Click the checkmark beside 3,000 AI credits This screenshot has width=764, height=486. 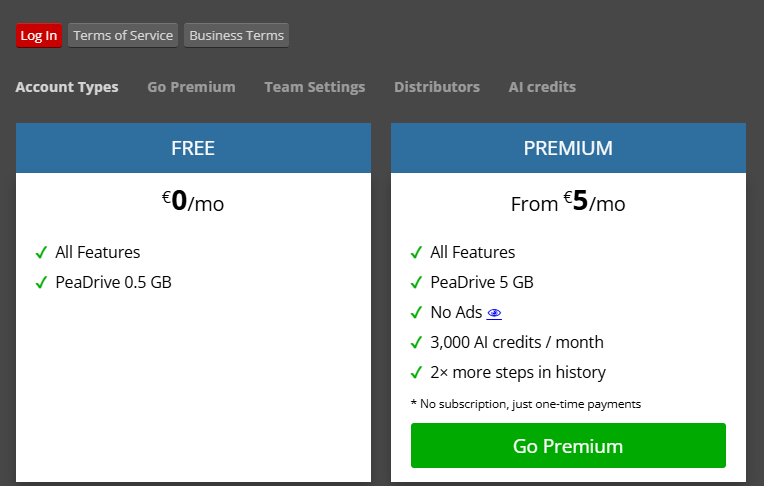[x=416, y=342]
